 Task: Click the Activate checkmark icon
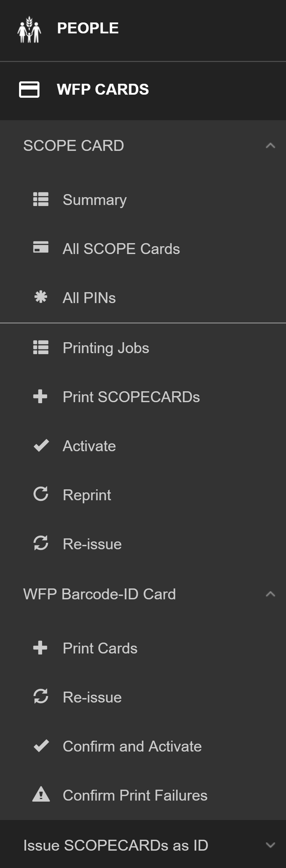[x=41, y=446]
